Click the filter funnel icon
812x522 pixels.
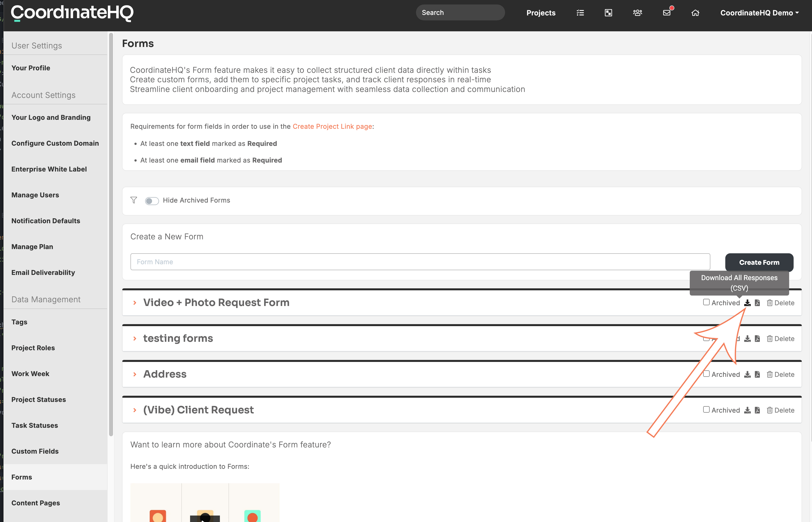click(133, 200)
